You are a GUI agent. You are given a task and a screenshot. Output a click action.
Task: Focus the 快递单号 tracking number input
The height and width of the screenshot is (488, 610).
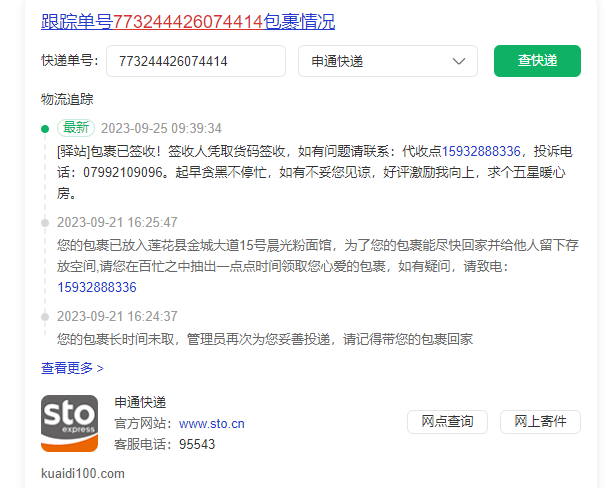click(195, 61)
